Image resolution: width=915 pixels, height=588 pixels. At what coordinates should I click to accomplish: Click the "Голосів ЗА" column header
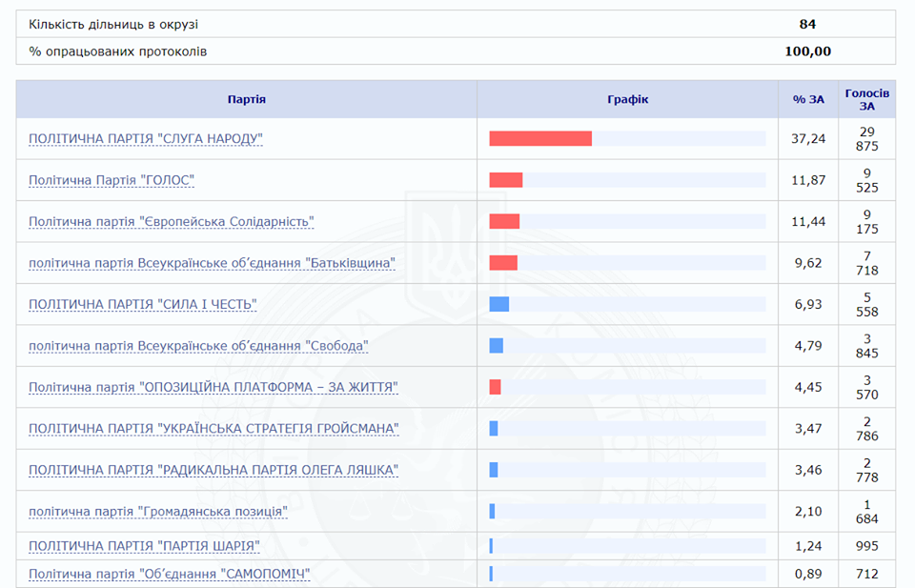tap(866, 99)
